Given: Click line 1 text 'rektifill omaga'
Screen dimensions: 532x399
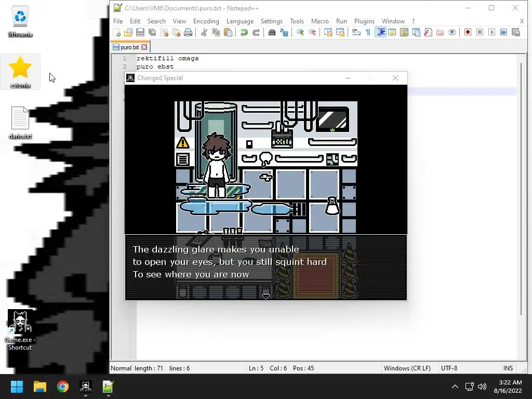Looking at the screenshot, I should 168,58.
